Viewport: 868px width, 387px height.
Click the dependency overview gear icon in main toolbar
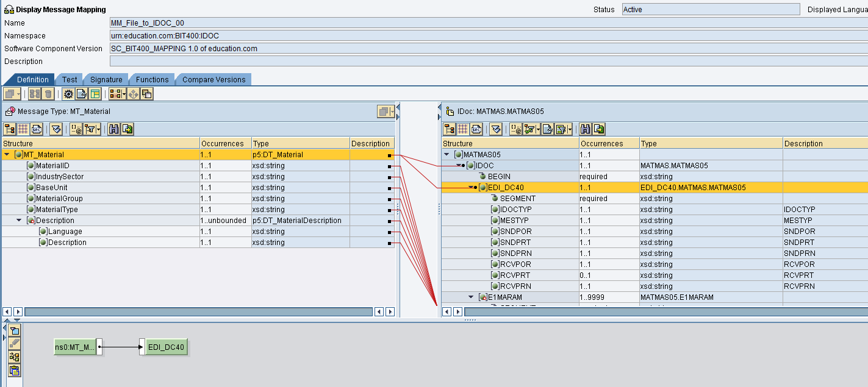point(68,94)
